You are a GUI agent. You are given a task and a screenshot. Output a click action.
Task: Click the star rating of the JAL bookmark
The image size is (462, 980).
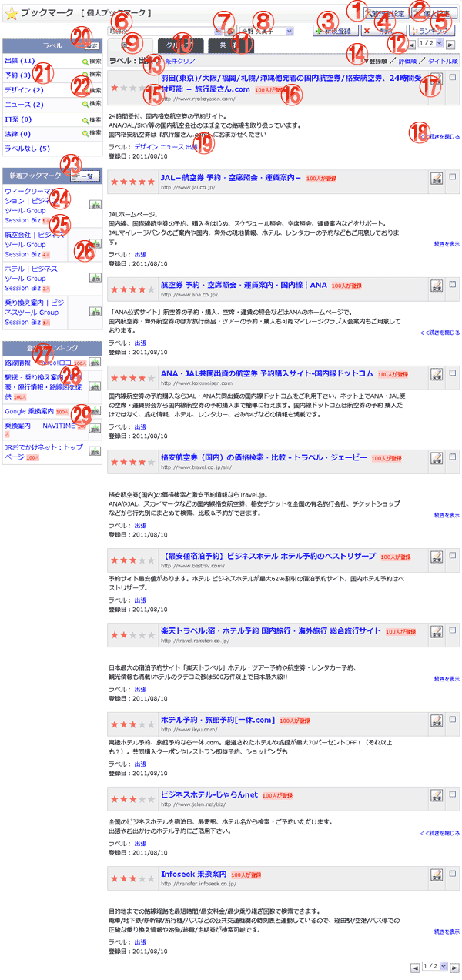[133, 182]
